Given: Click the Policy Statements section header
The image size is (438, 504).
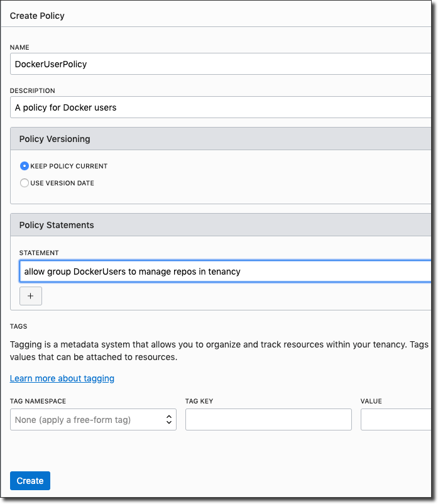Looking at the screenshot, I should pyautogui.click(x=57, y=225).
